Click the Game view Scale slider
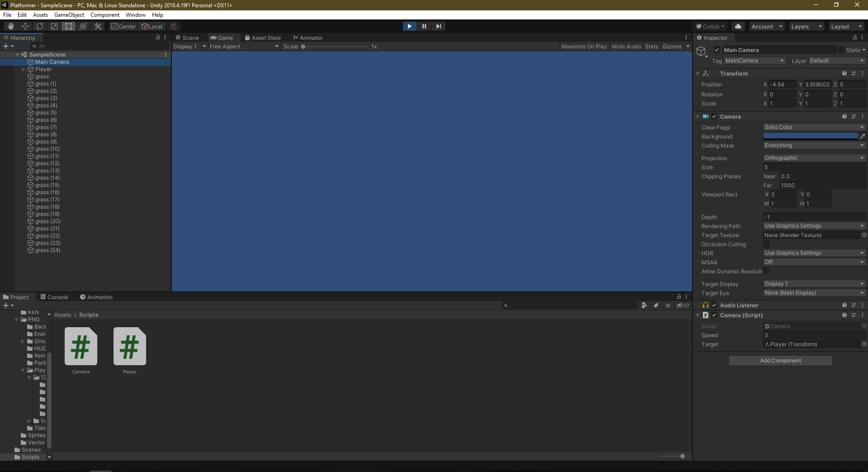 (x=335, y=46)
